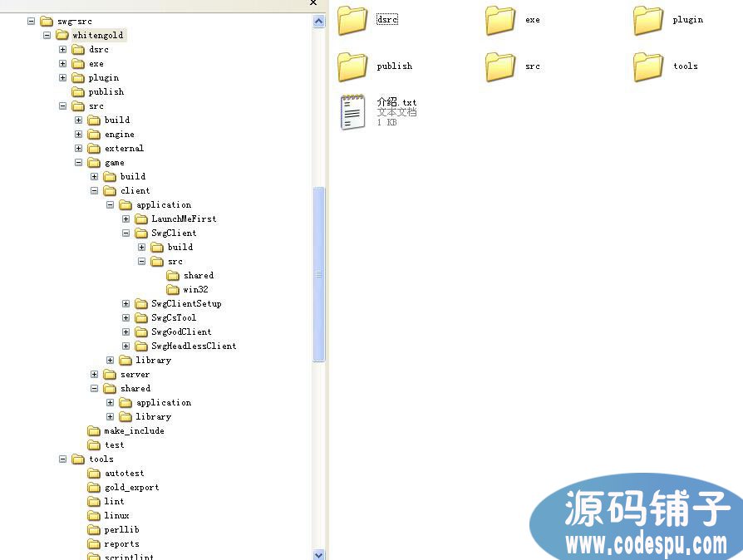Viewport: 743px width, 560px height.
Task: Expand the dsrc tree node
Action: point(62,49)
